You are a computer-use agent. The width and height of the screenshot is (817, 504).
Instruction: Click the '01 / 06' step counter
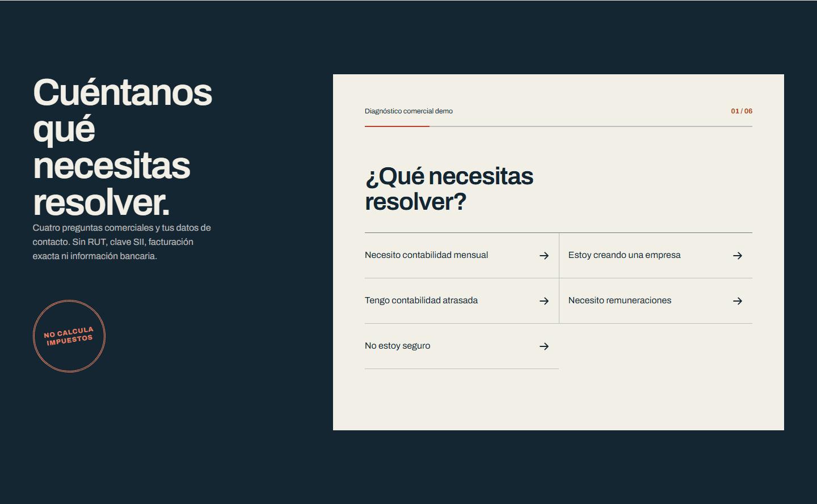pyautogui.click(x=742, y=111)
